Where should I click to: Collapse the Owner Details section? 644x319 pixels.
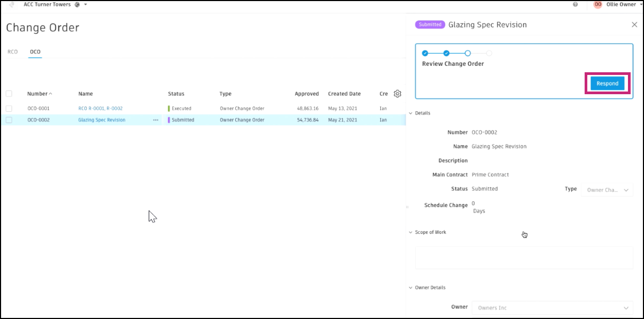[x=411, y=287]
